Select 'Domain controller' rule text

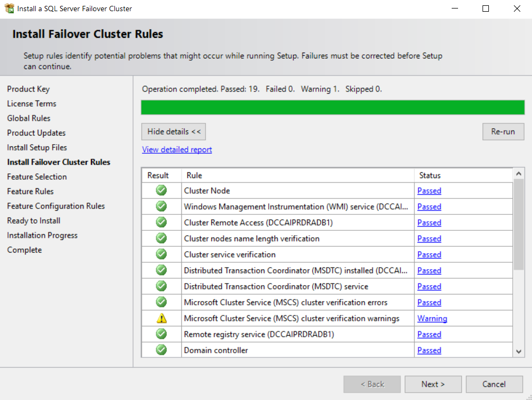(x=216, y=350)
